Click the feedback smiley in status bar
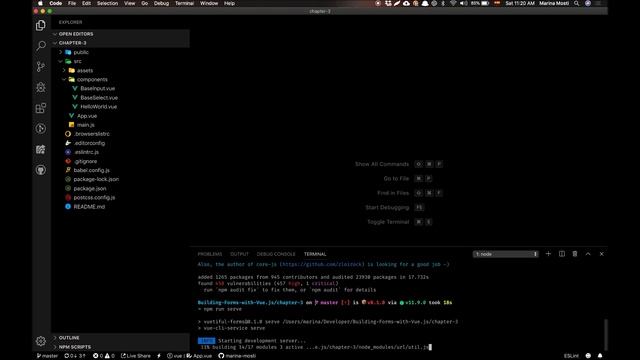 [588, 356]
